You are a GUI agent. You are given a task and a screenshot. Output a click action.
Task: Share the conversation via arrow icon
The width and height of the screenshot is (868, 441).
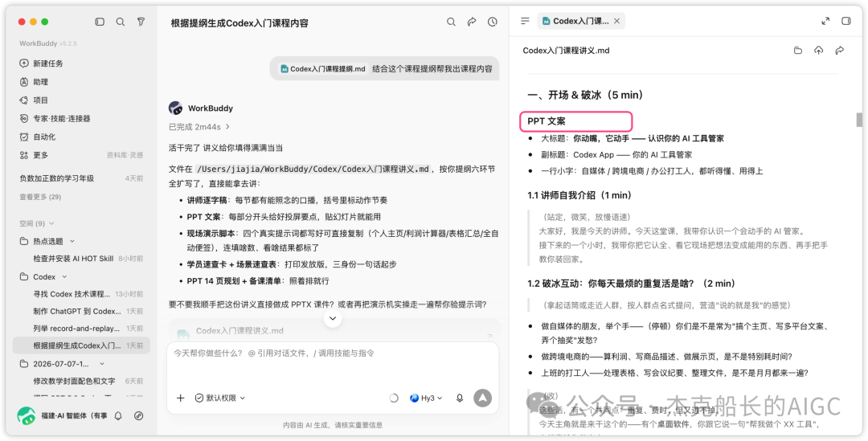[x=472, y=22]
